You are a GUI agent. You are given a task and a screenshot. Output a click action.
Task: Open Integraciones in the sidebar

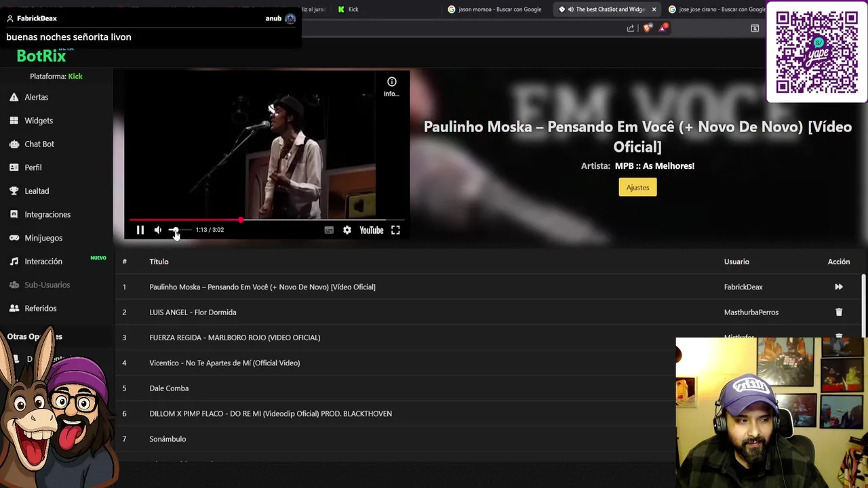click(x=47, y=214)
